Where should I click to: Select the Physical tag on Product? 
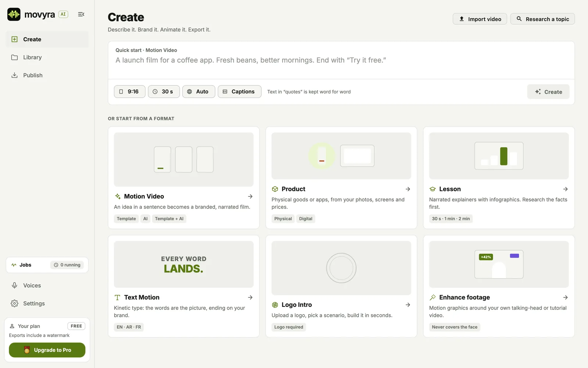coord(283,219)
